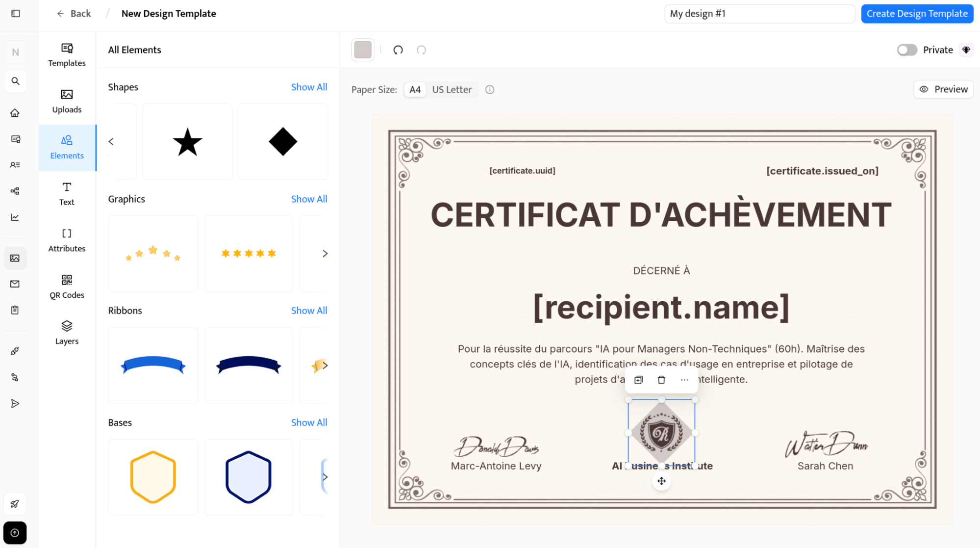Show all Graphics
The width and height of the screenshot is (980, 548).
(x=309, y=199)
